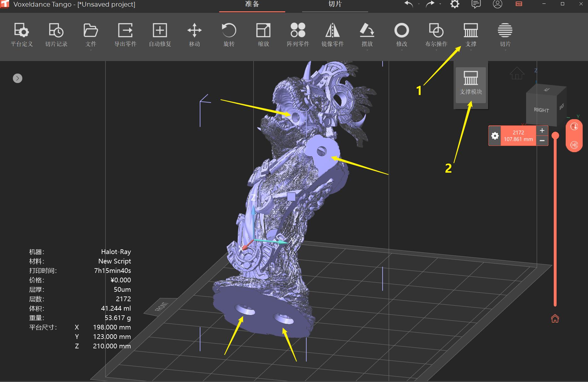Expand the 文件 dropdown arrow

[x=90, y=50]
